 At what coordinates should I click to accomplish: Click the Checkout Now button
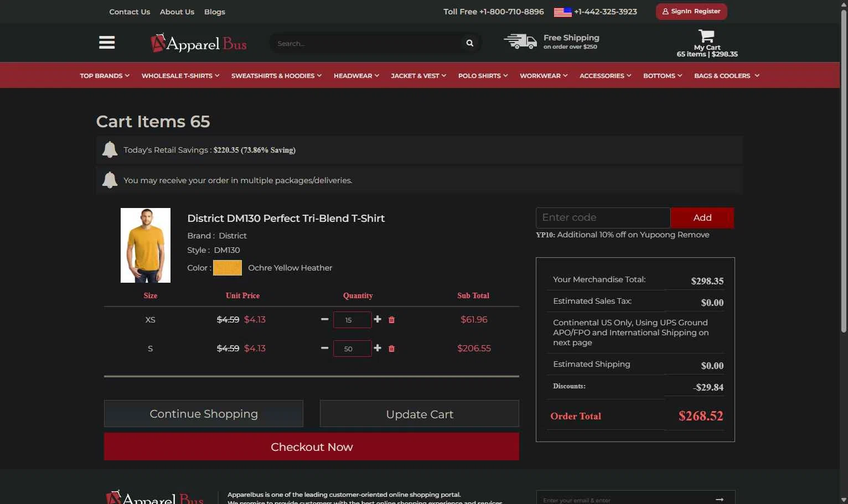coord(312,446)
